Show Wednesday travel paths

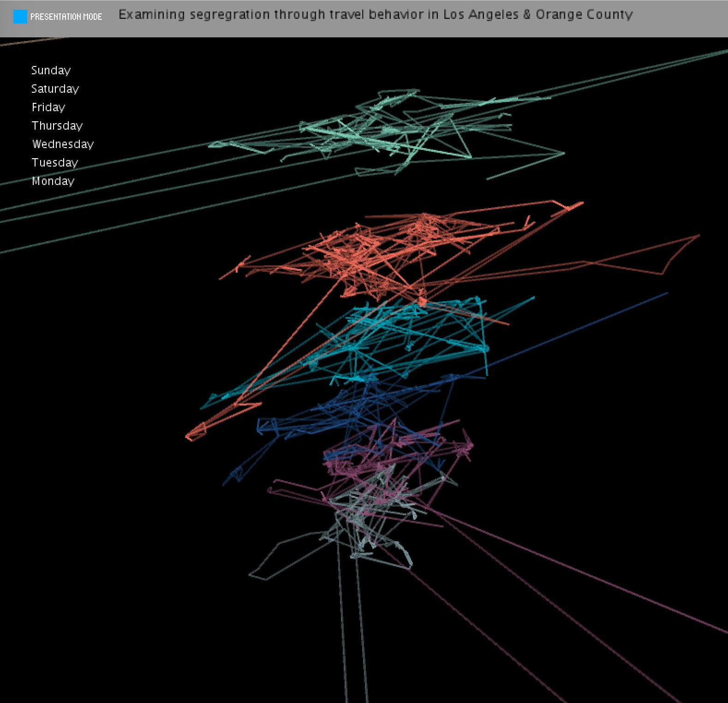click(x=63, y=144)
